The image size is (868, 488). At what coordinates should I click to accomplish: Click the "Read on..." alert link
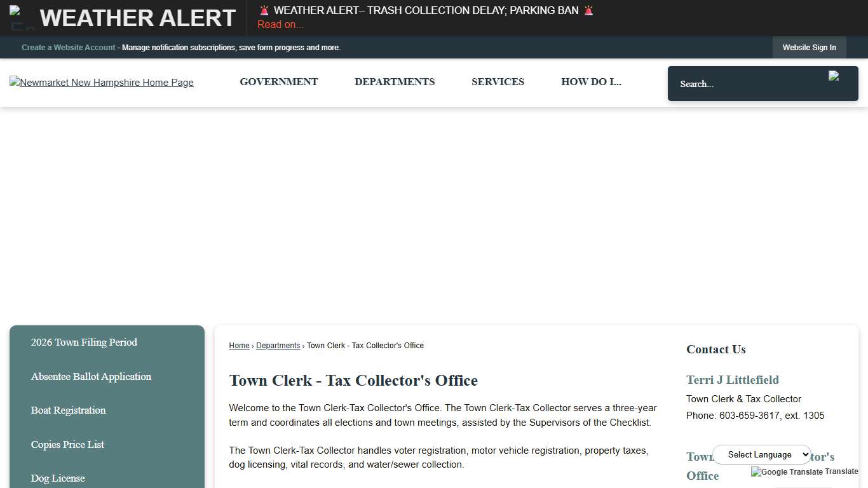tap(280, 24)
